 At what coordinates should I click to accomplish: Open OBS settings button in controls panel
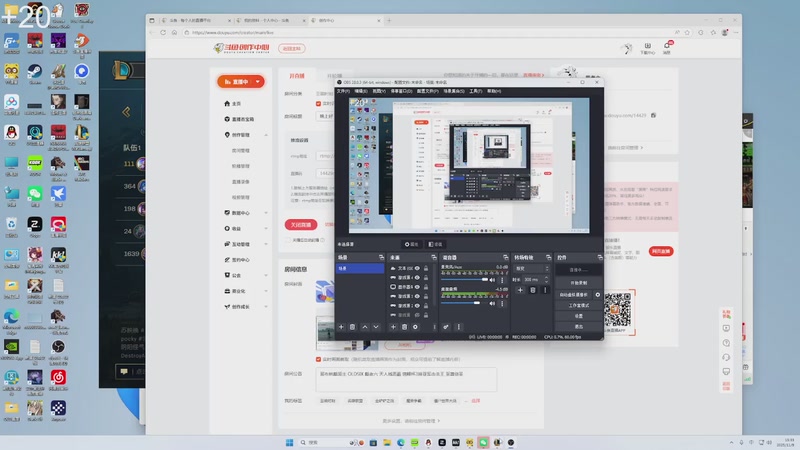(579, 316)
